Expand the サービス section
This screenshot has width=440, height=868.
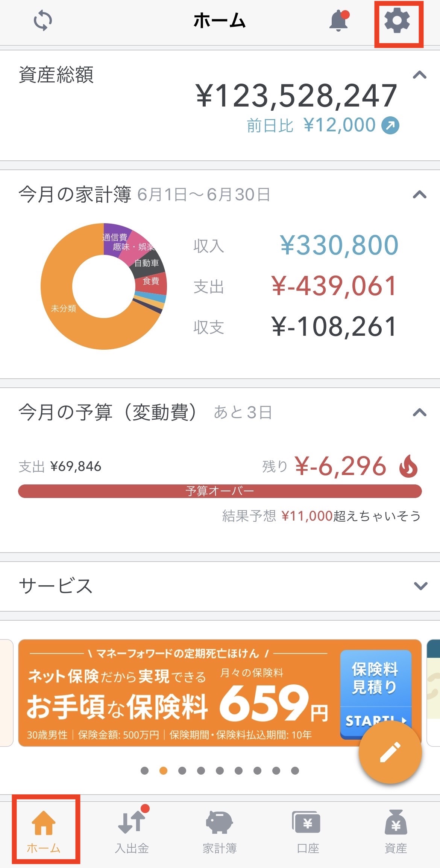tap(420, 586)
